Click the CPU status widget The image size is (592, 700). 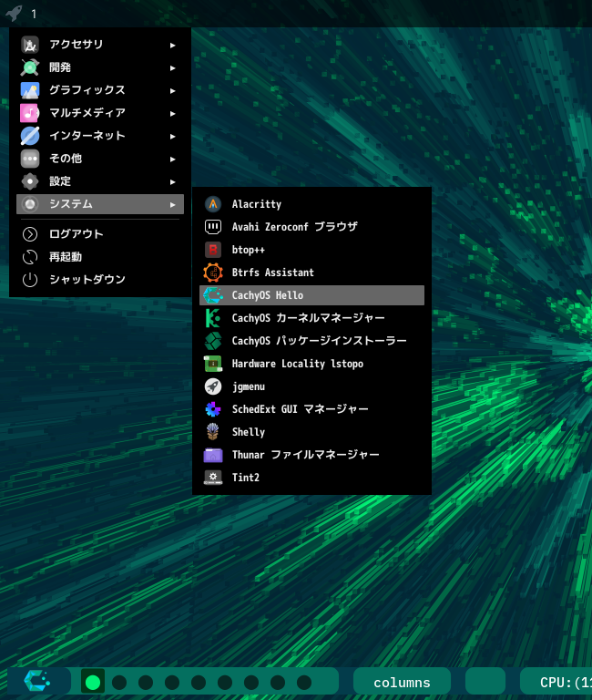(x=556, y=683)
